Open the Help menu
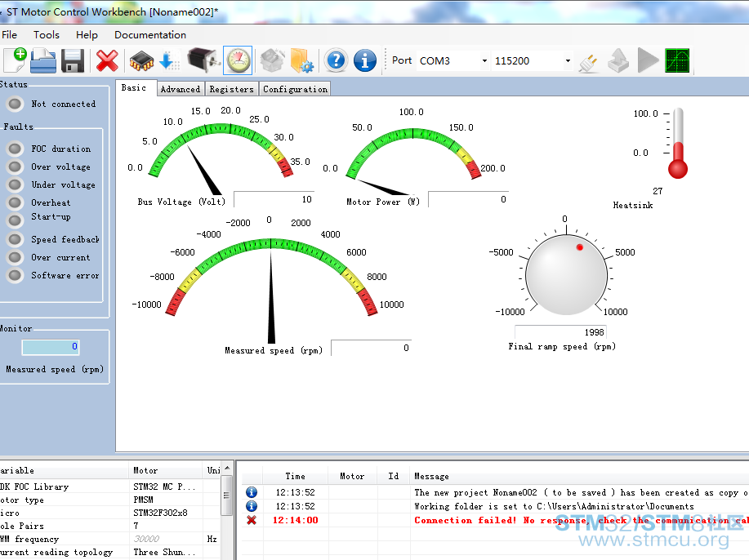Image resolution: width=749 pixels, height=560 pixels. [x=87, y=35]
